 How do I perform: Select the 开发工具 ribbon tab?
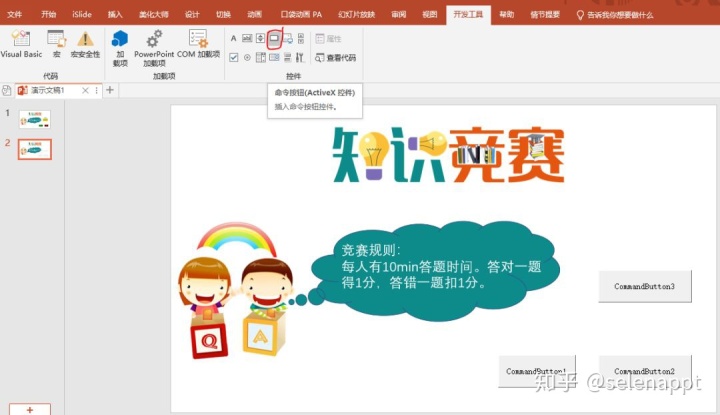pos(468,14)
